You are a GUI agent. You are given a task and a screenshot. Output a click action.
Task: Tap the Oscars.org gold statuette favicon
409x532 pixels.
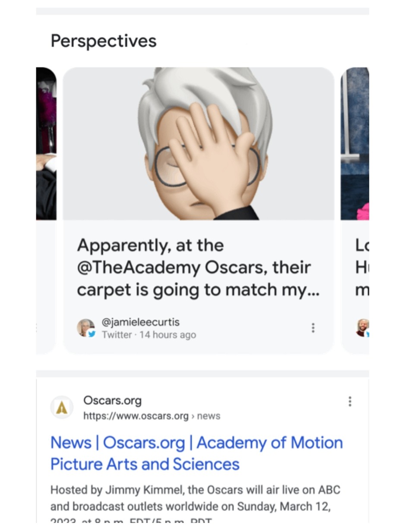pyautogui.click(x=62, y=407)
